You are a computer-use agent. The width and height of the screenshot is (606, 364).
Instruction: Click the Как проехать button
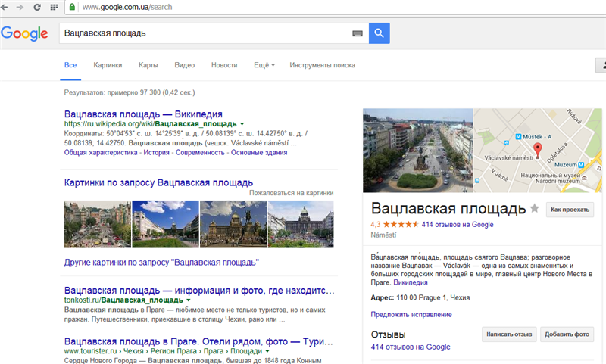point(570,210)
